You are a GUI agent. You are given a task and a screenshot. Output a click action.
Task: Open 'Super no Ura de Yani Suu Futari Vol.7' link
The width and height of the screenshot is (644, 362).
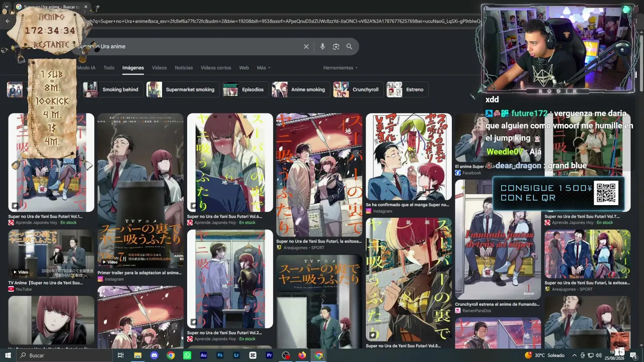tap(582, 217)
